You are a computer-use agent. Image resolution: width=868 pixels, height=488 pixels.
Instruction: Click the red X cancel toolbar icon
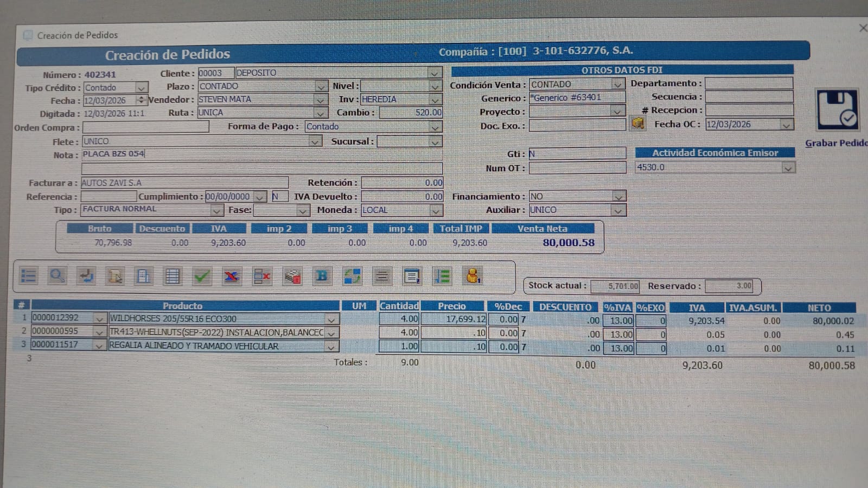coord(231,276)
